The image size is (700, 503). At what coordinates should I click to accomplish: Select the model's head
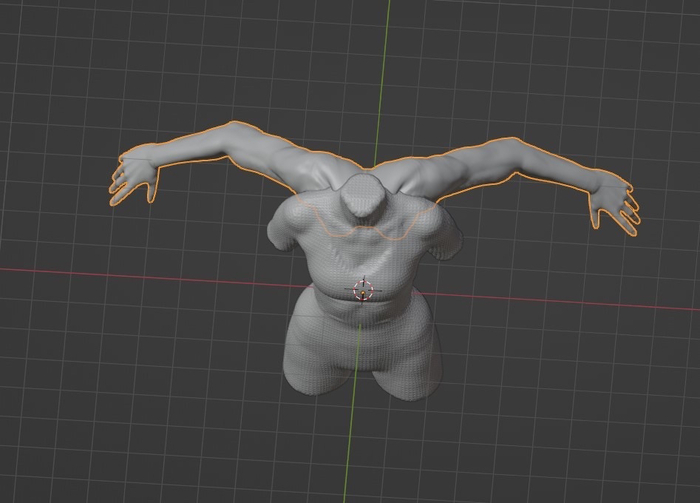click(360, 198)
